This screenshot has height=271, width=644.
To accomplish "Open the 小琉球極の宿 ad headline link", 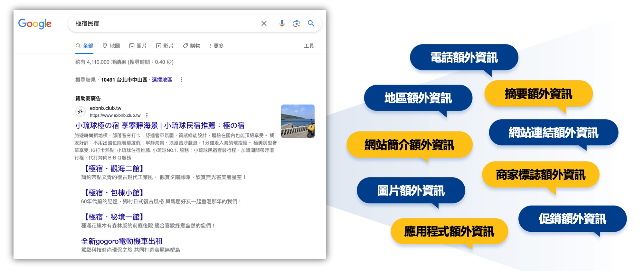I will coord(160,125).
